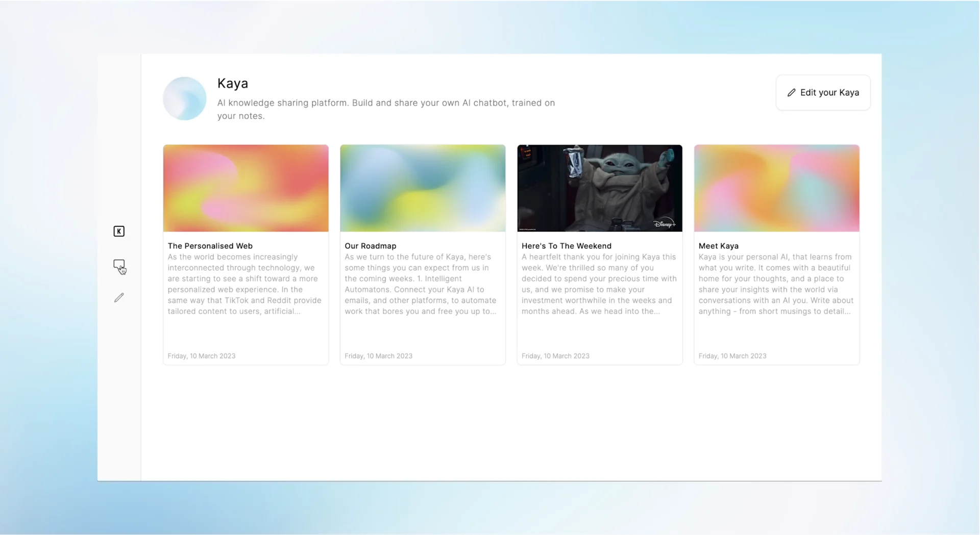
Task: Open The Personalised Web post title
Action: click(210, 246)
